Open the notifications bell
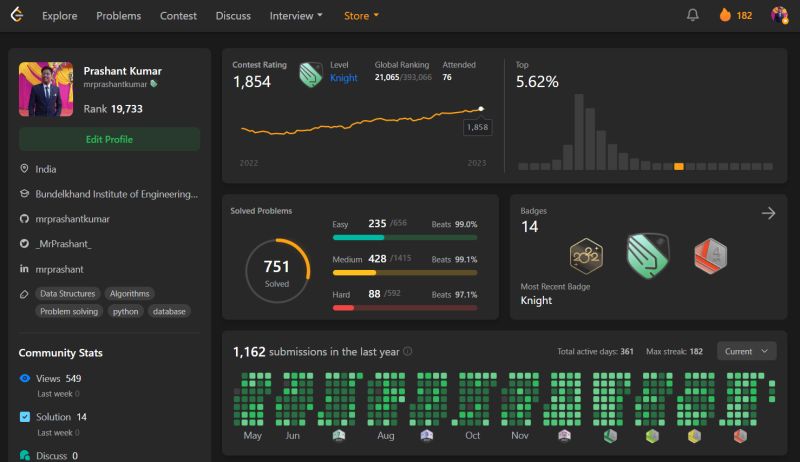This screenshot has height=462, width=800. tap(692, 15)
